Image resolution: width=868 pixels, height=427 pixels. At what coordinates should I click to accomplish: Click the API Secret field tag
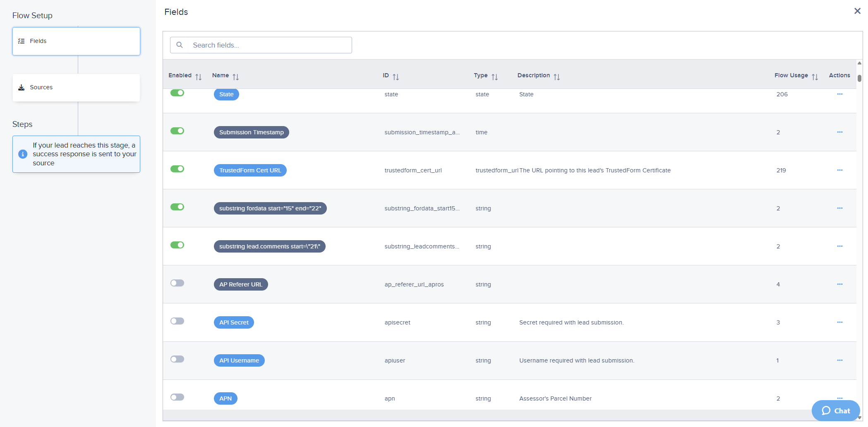[234, 322]
